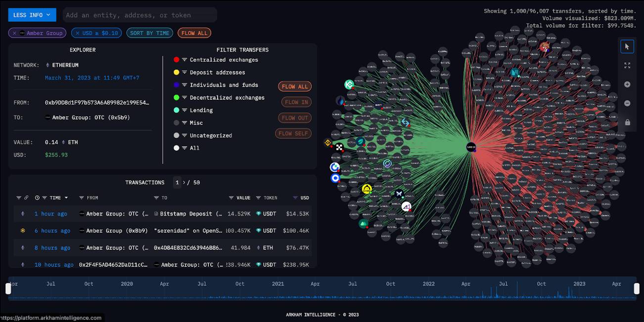Click the SORT BY TIME chip

tap(150, 33)
